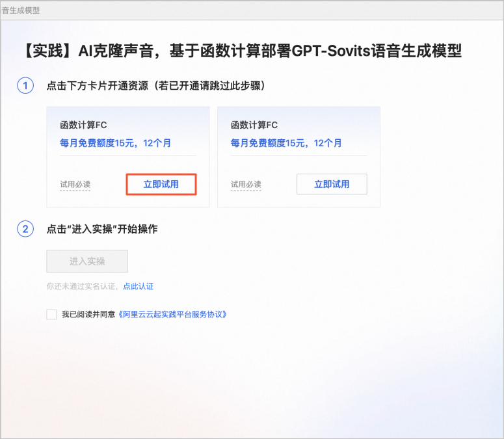
Task: Open 试用必读 in the first FC card
Action: click(75, 185)
